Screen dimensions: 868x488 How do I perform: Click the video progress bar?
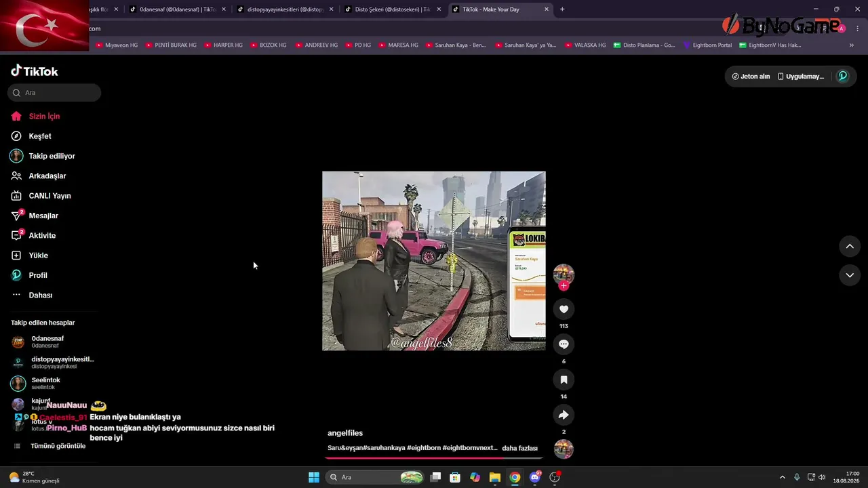(x=434, y=458)
